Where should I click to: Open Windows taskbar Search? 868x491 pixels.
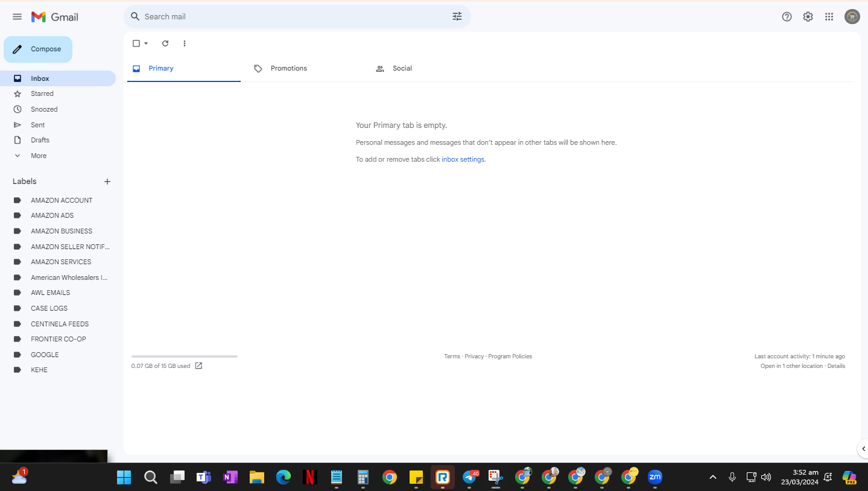[151, 477]
